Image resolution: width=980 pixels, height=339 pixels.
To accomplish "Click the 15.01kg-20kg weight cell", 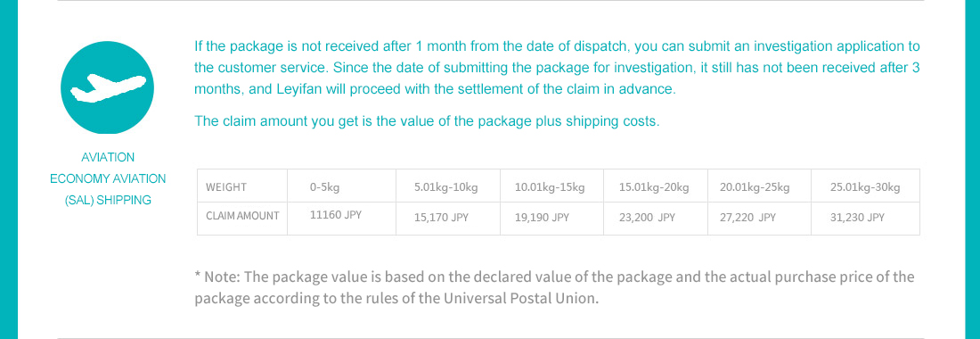I will pyautogui.click(x=656, y=186).
